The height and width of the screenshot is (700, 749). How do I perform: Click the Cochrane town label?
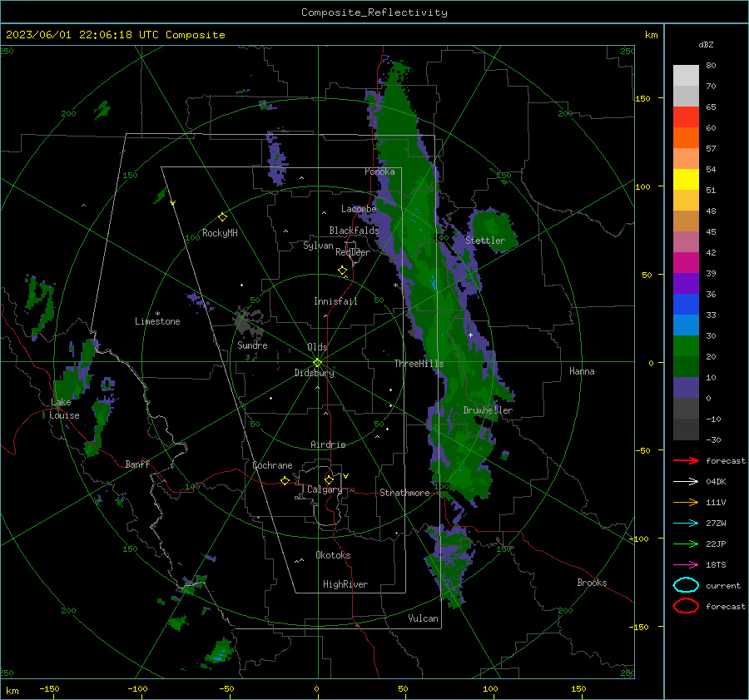(x=272, y=465)
